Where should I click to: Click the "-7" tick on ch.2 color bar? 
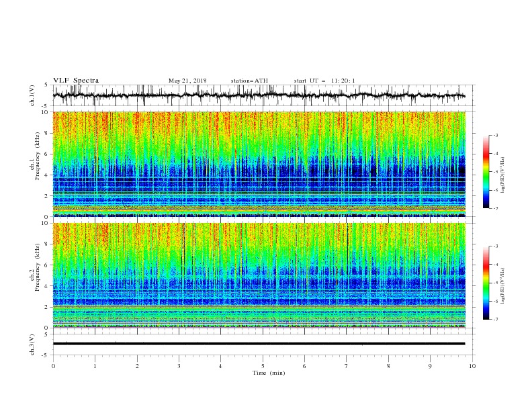coord(495,320)
